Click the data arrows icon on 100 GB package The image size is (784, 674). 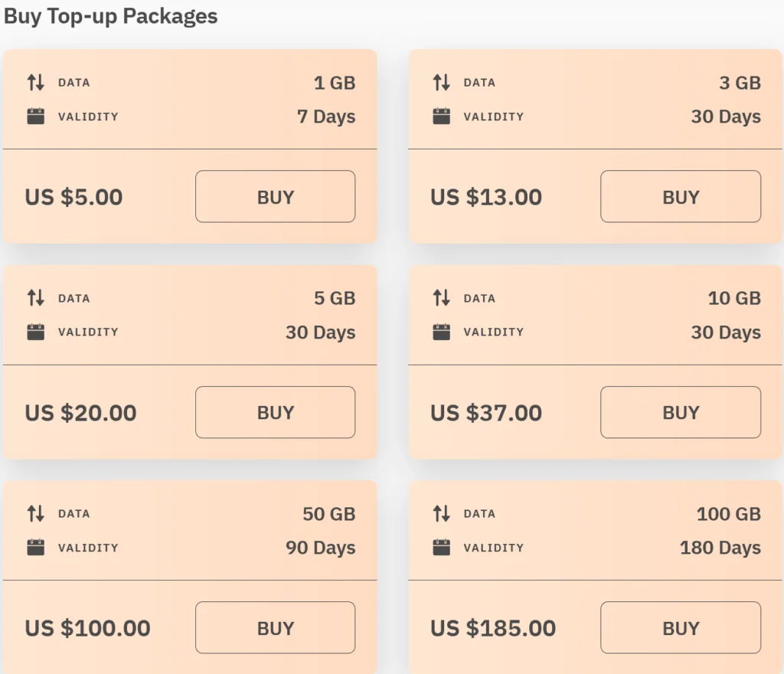441,514
